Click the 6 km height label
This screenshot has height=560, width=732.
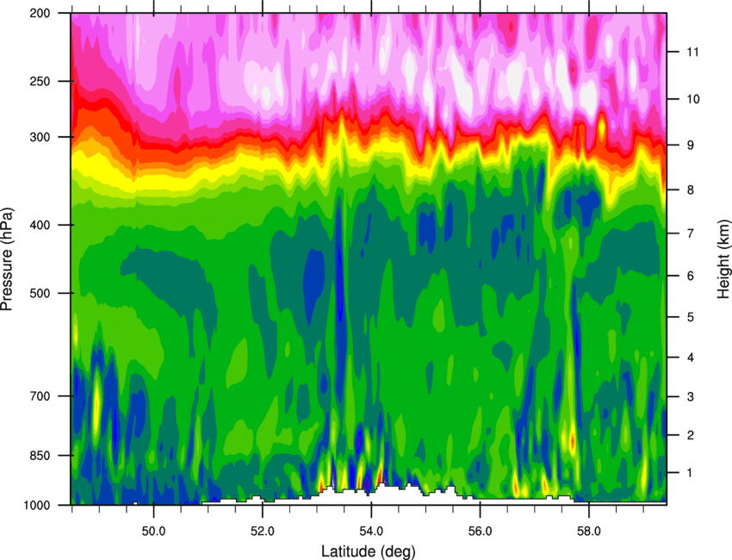(x=691, y=276)
